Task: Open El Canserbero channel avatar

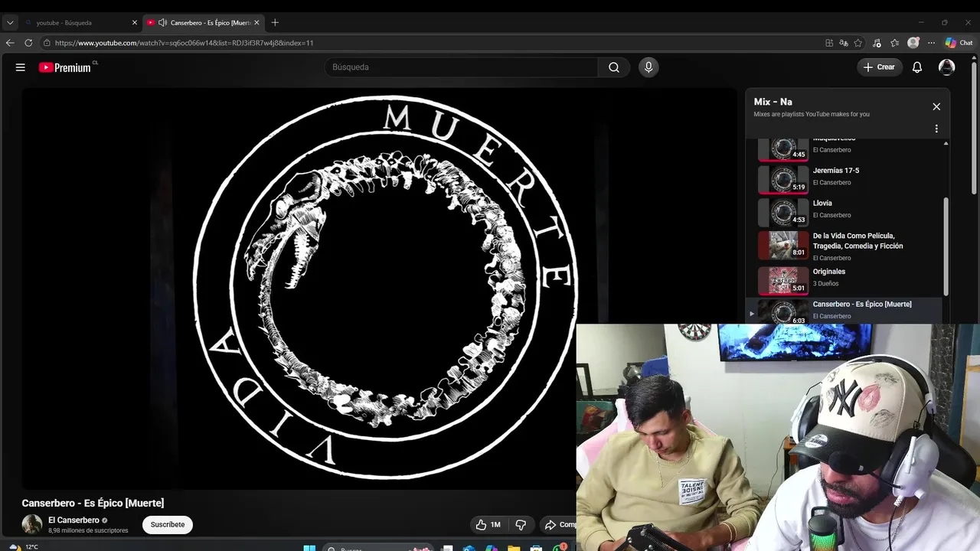Action: tap(32, 524)
